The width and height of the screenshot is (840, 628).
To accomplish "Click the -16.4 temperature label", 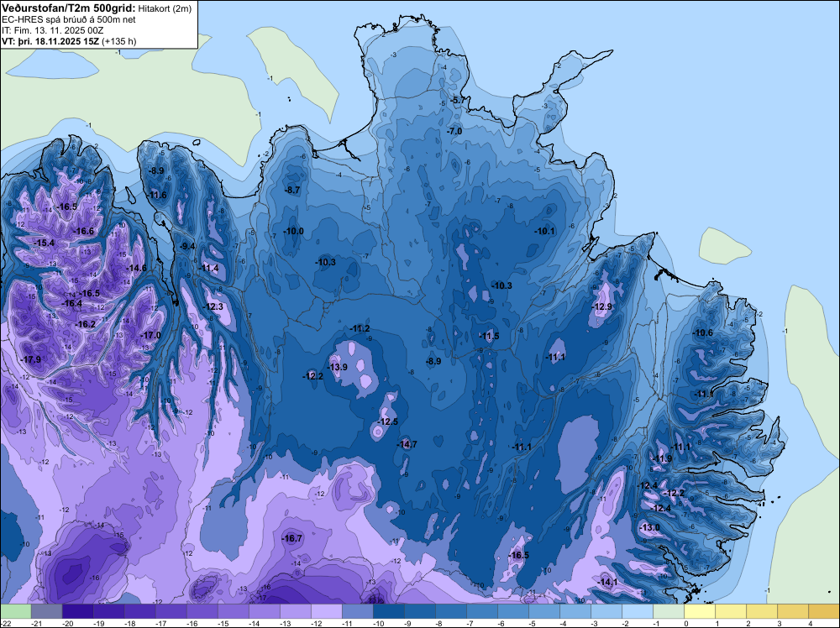I will 71,304.
